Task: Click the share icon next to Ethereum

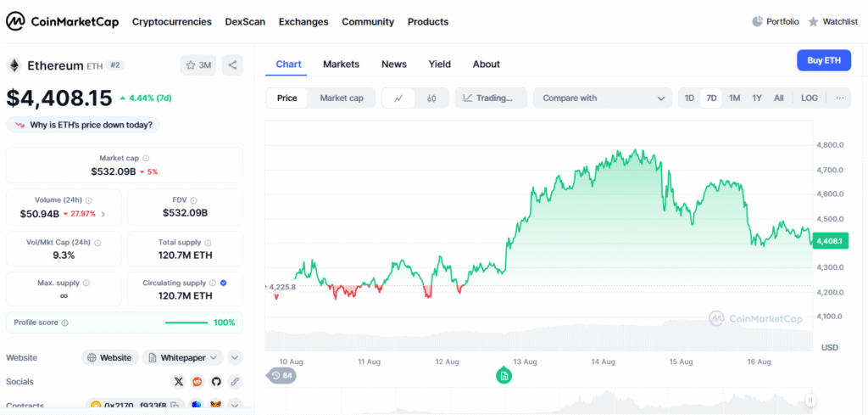Action: click(232, 65)
